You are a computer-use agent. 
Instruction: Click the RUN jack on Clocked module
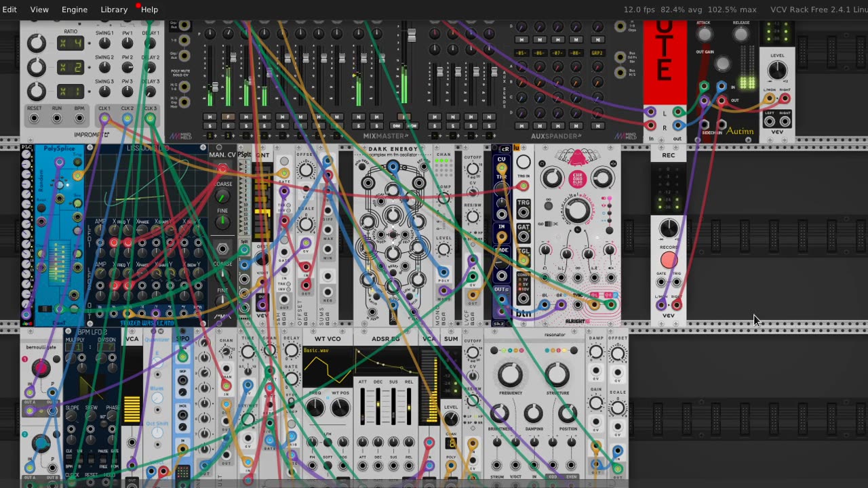[57, 119]
